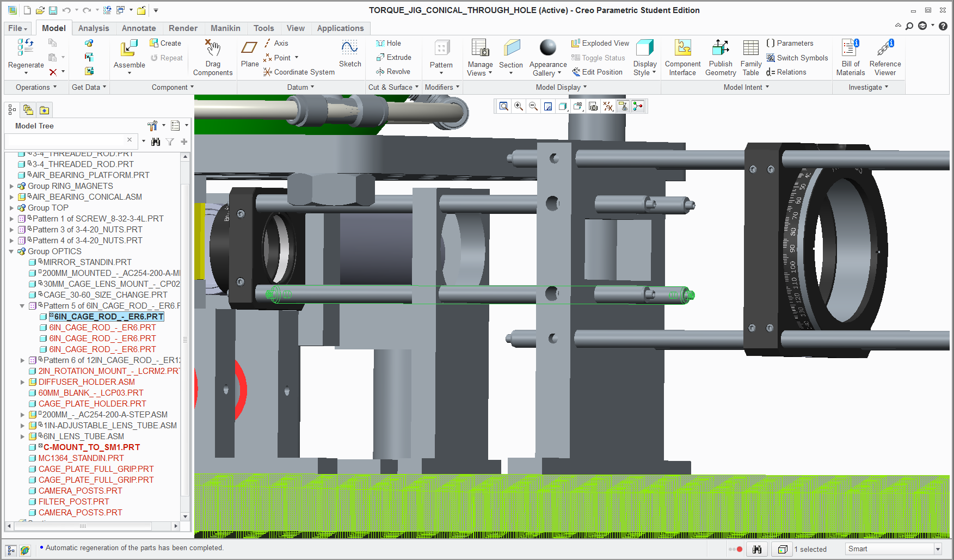Image resolution: width=954 pixels, height=560 pixels.
Task: Open the Tools tab
Action: pyautogui.click(x=264, y=28)
